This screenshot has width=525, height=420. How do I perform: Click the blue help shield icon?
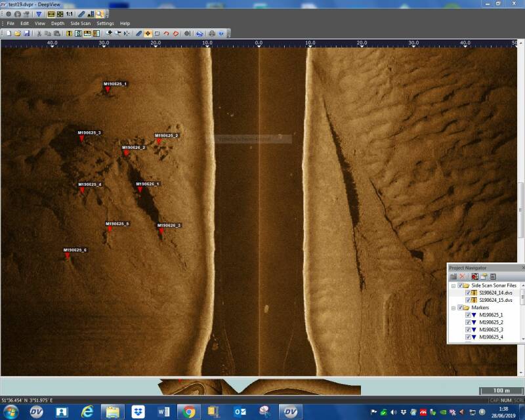click(221, 33)
